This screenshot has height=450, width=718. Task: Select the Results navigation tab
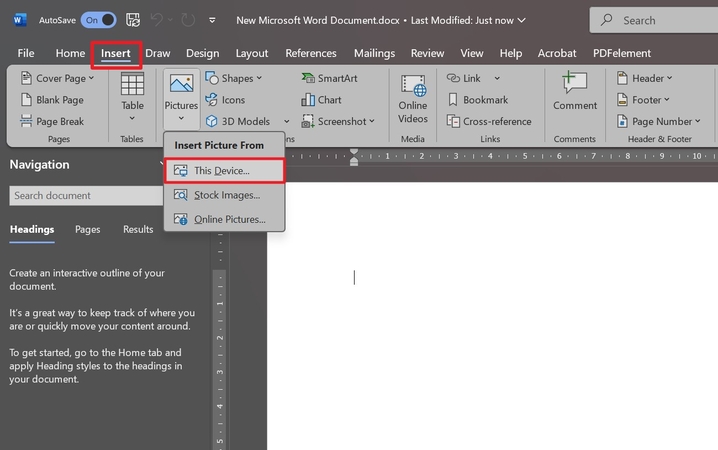(138, 229)
